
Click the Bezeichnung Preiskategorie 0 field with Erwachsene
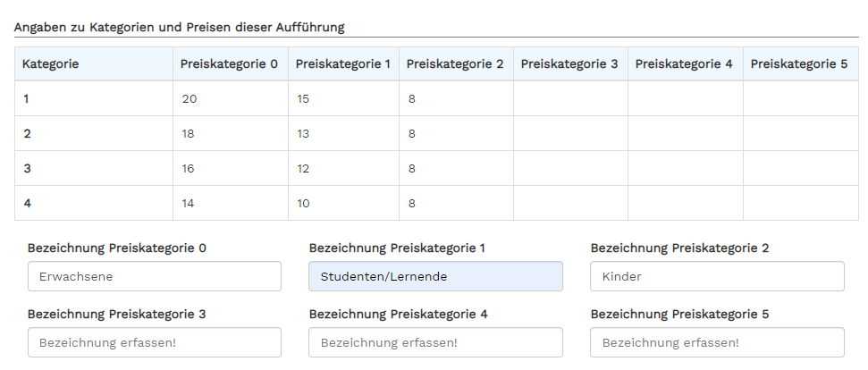click(x=155, y=276)
